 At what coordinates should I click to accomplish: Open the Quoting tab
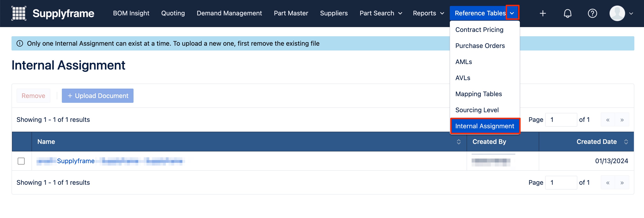click(173, 13)
